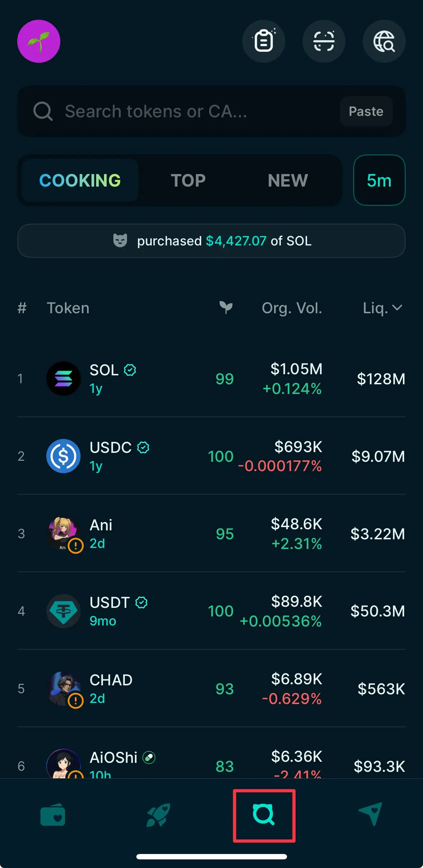
Task: Sort by the sprout score column
Action: pos(226,308)
